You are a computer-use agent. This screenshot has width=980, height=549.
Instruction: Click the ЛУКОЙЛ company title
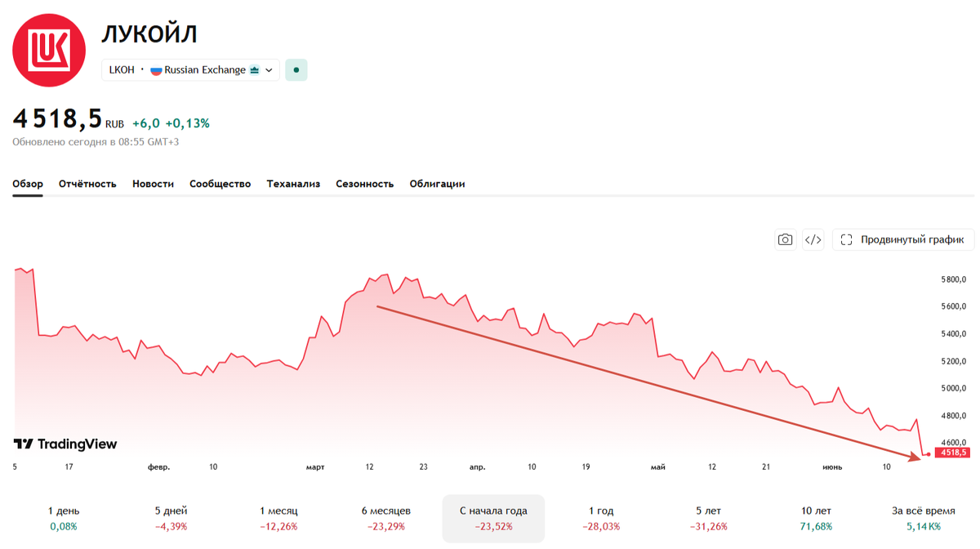point(149,34)
